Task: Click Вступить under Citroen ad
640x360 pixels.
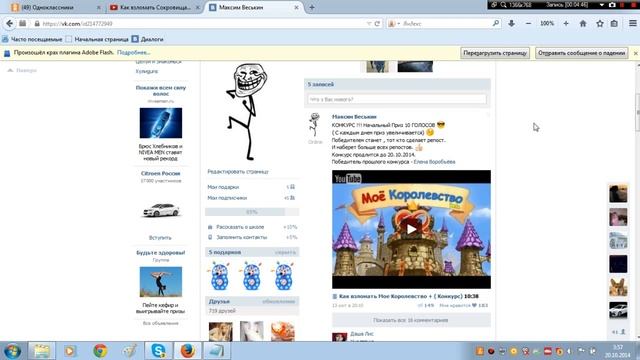Action: [x=160, y=238]
